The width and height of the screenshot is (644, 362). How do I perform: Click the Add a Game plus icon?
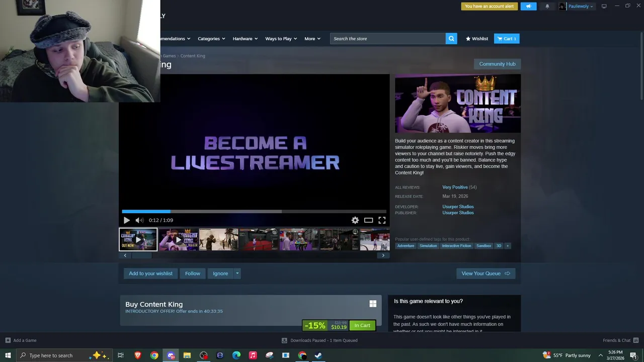click(x=8, y=340)
